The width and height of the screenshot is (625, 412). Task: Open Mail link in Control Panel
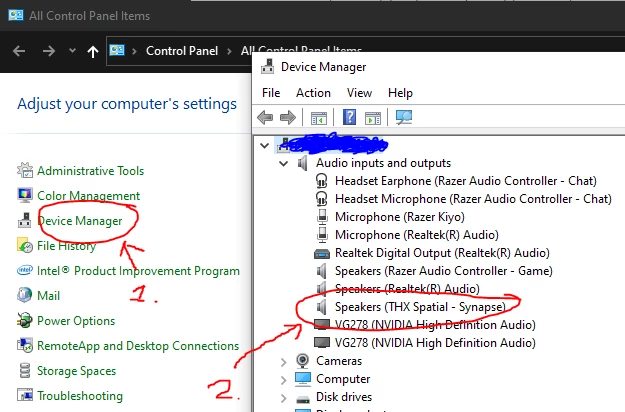(49, 296)
